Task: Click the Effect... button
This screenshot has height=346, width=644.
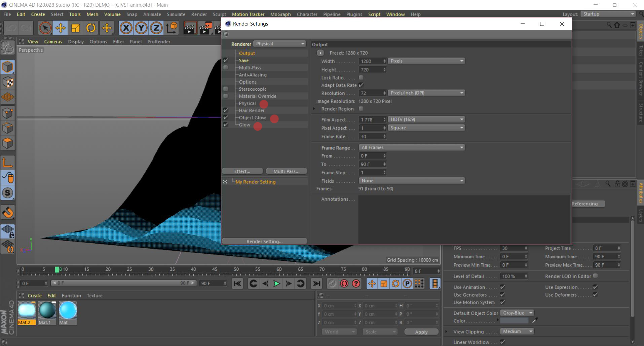Action: point(242,171)
